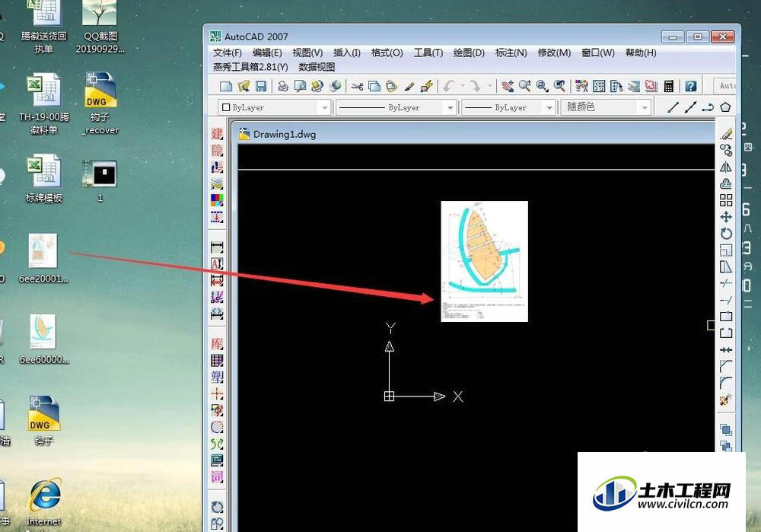Select the 钩子_recover DWG desktop file
The width and height of the screenshot is (761, 532).
click(100, 104)
